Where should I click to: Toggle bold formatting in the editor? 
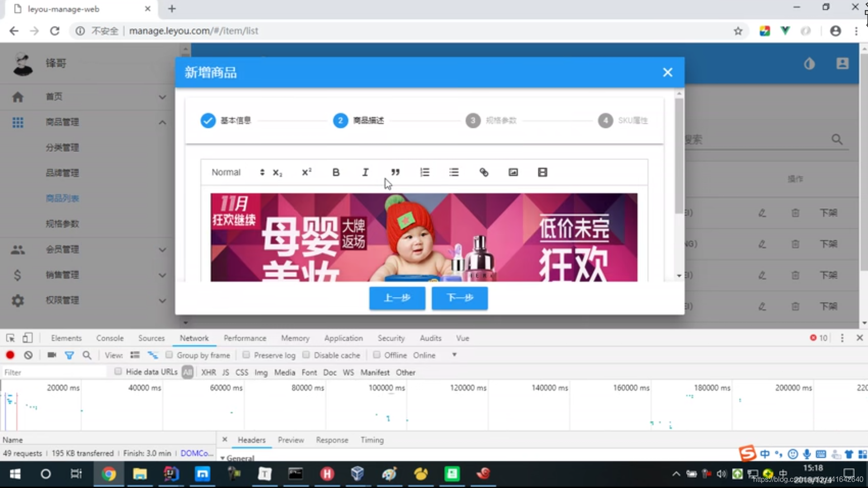(335, 172)
